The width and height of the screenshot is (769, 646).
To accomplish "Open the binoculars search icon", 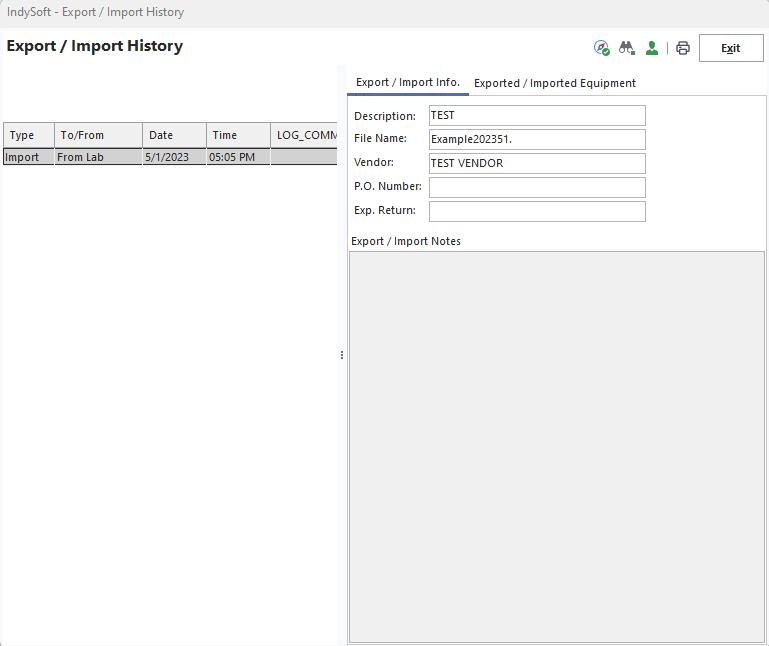I will coord(627,48).
